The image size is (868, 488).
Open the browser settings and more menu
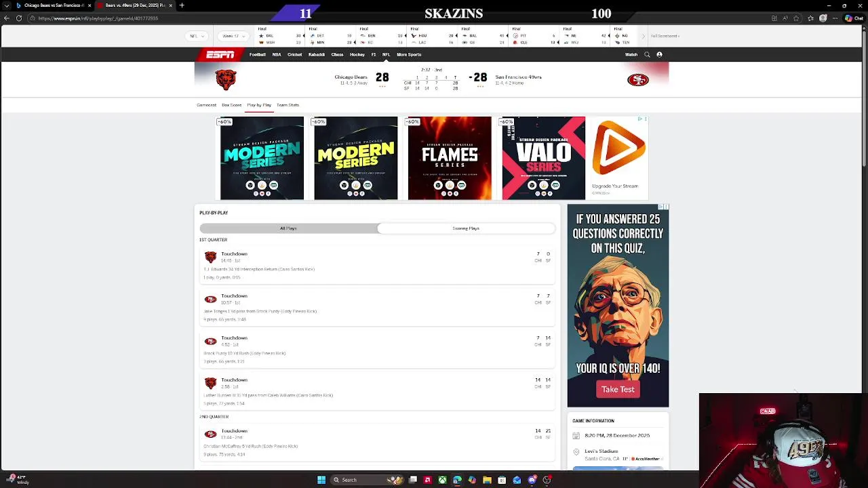835,18
